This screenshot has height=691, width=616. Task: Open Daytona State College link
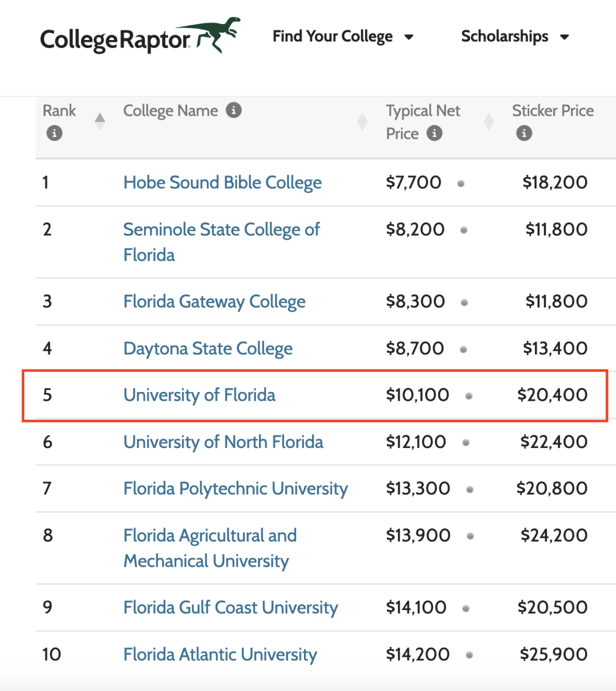(x=208, y=349)
